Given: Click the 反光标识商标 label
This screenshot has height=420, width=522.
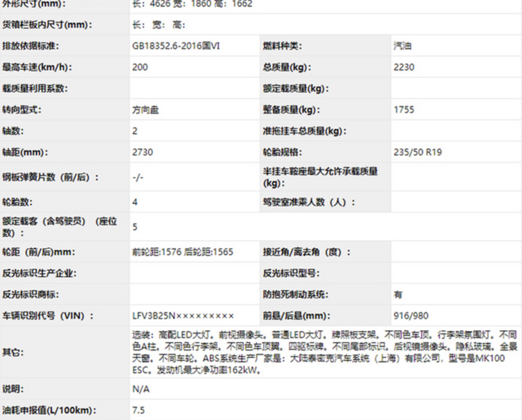Looking at the screenshot, I should pos(30,294).
